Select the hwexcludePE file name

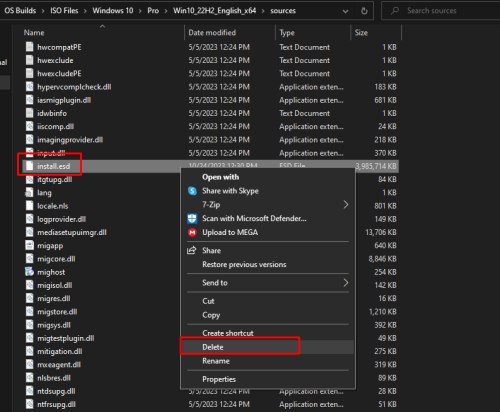click(x=59, y=74)
